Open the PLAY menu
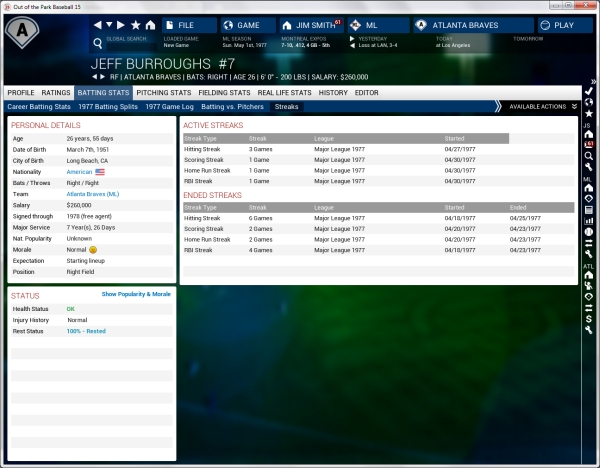The width and height of the screenshot is (600, 468). tap(565, 25)
